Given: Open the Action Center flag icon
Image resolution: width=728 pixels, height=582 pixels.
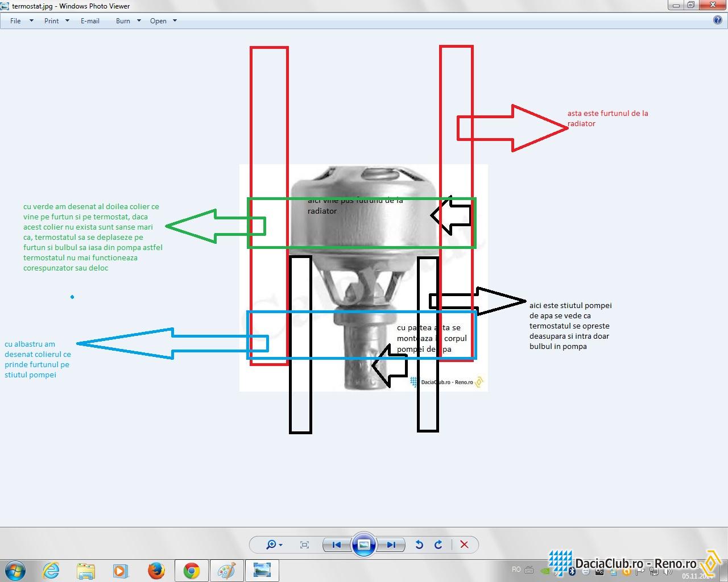Looking at the screenshot, I should pyautogui.click(x=640, y=571).
